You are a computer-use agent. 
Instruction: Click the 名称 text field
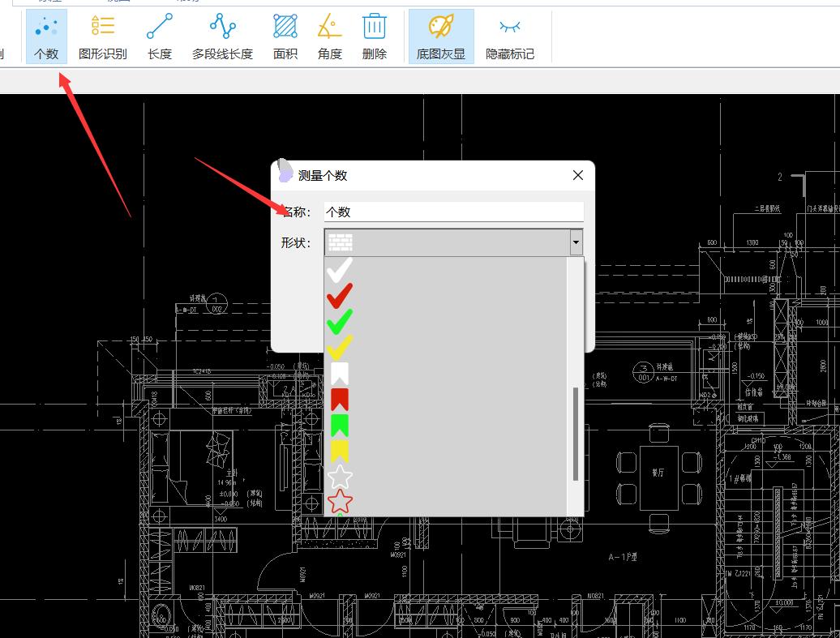click(x=453, y=212)
